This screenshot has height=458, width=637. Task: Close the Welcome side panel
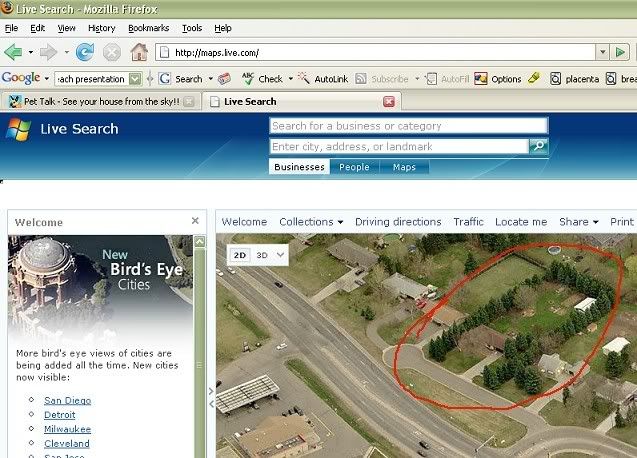coord(195,220)
